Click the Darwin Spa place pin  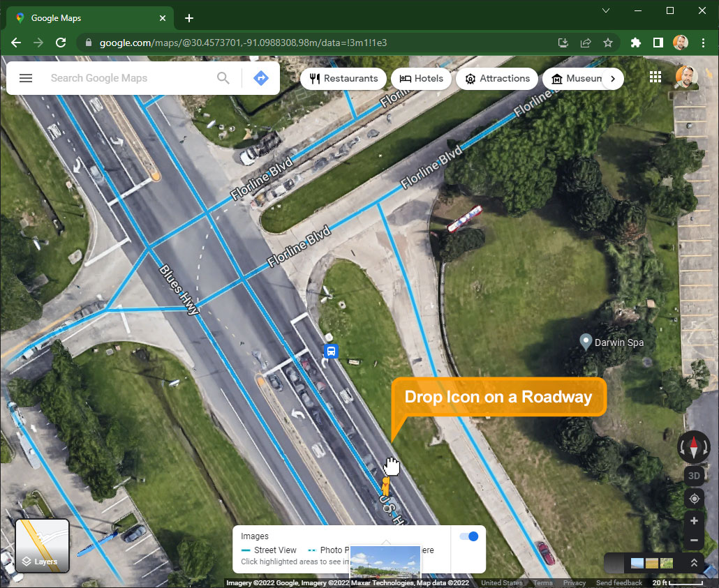click(x=586, y=342)
